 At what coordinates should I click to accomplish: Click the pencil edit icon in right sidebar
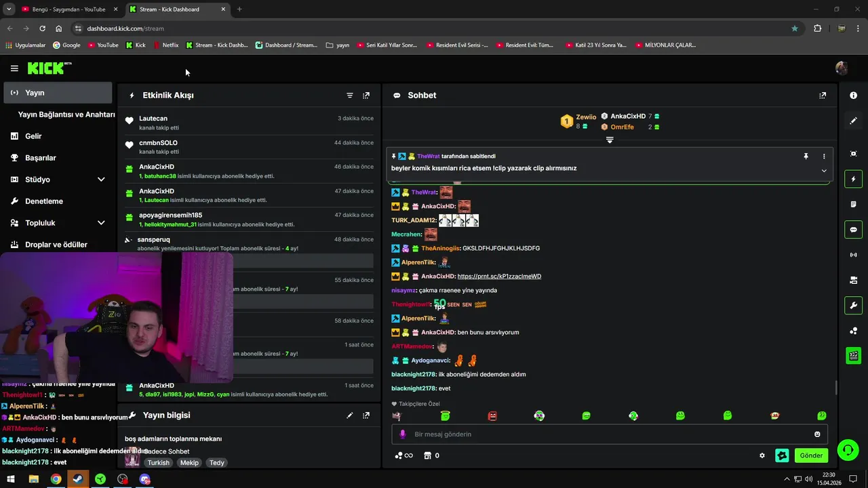click(x=854, y=121)
